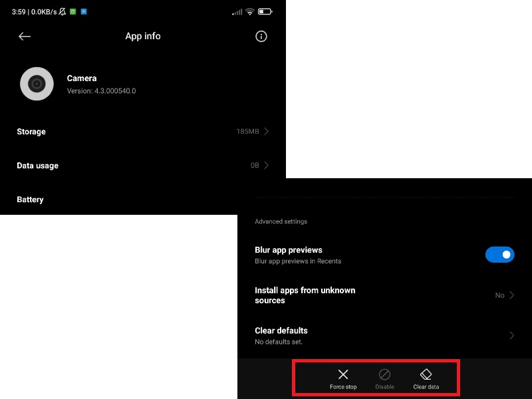532x399 pixels.
Task: Select the 0B data usage value
Action: point(255,165)
